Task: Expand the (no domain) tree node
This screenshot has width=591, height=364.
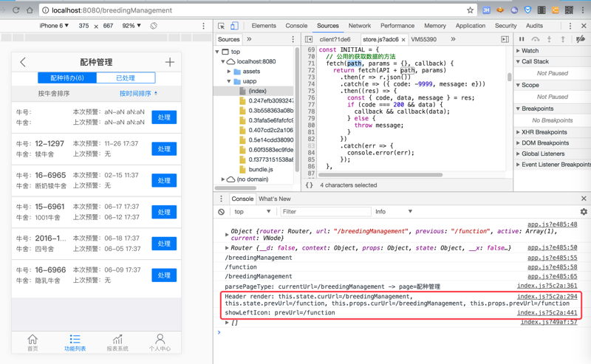Action: point(224,179)
